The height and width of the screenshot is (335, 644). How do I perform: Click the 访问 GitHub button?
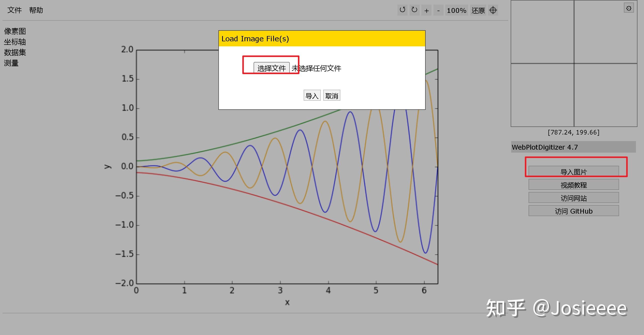tap(574, 211)
